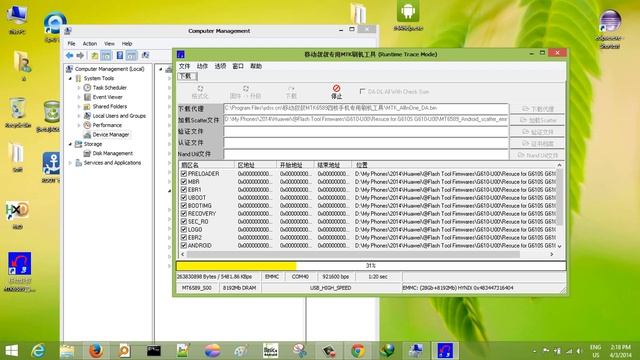Click the Basic taskbar application icon
This screenshot has height=360, width=640.
tap(270, 351)
